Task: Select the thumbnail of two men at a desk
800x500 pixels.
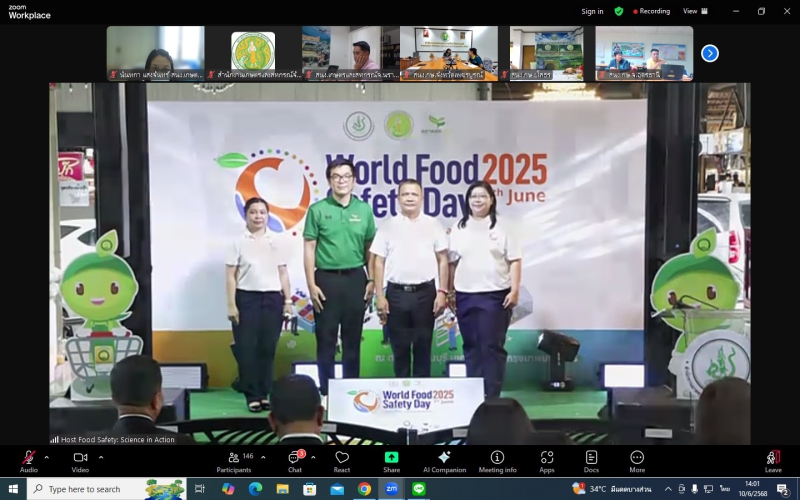Action: coord(644,54)
